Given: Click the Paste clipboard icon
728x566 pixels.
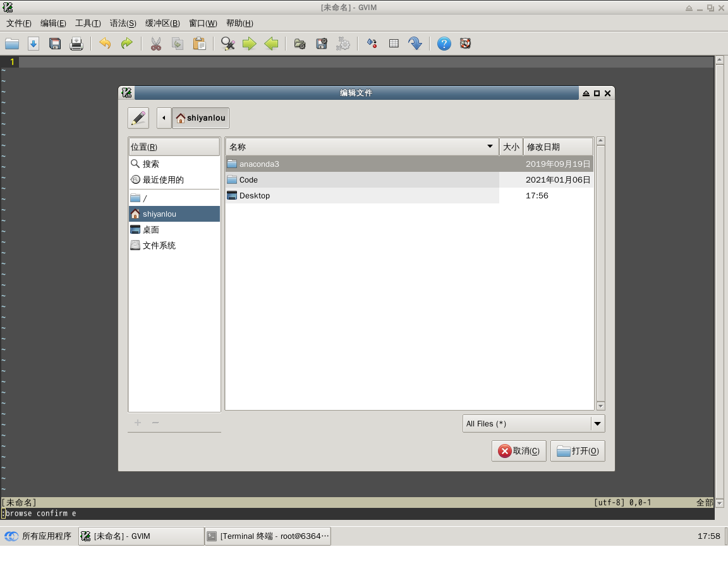Looking at the screenshot, I should click(199, 44).
